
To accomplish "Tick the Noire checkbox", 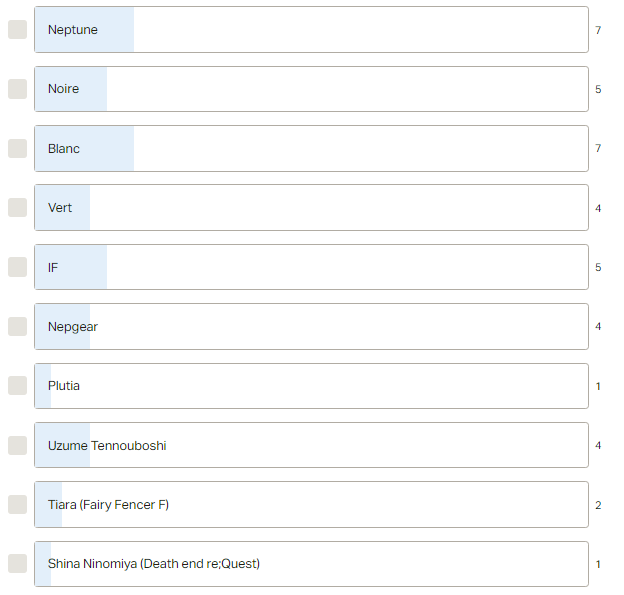I will point(18,89).
